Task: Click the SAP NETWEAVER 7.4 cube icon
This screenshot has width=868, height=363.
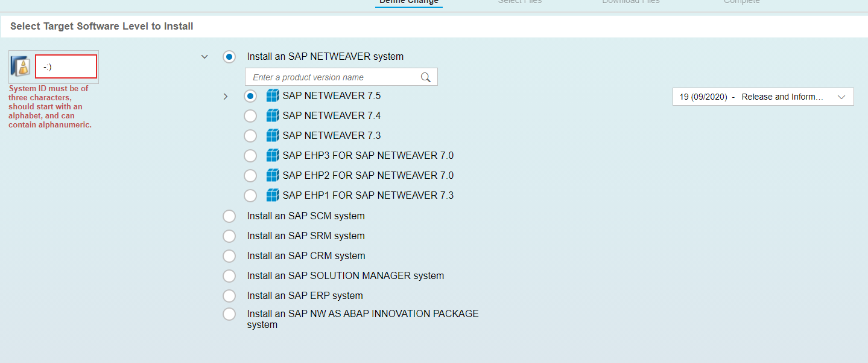Action: (273, 115)
